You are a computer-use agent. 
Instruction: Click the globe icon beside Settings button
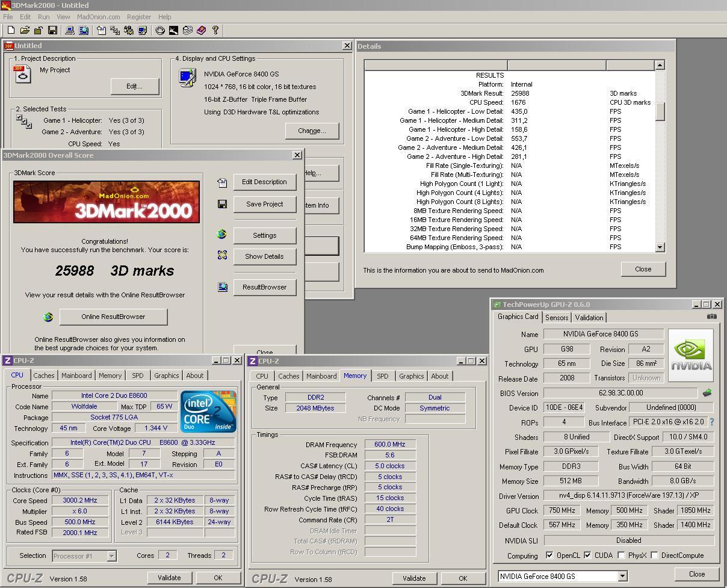pyautogui.click(x=222, y=235)
